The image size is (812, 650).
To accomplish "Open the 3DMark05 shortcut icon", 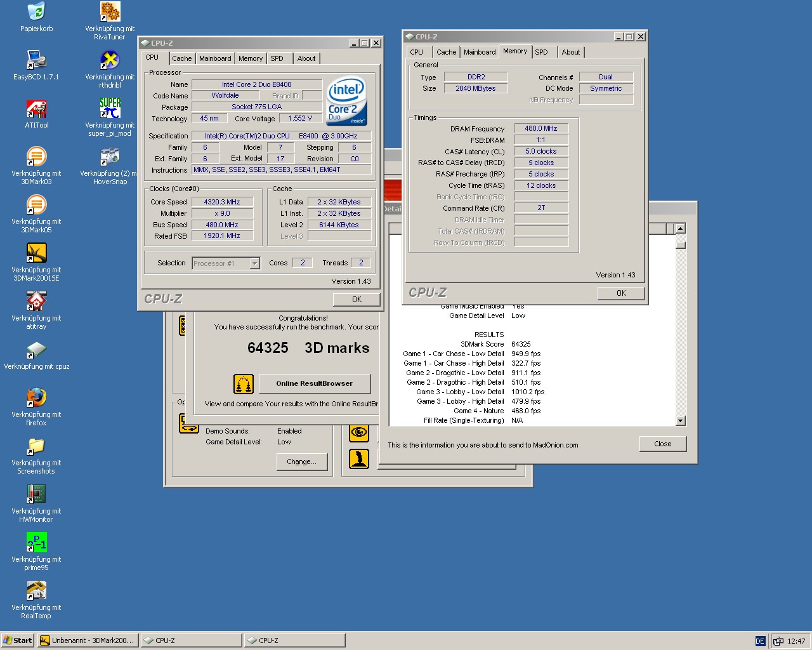I will 36,204.
